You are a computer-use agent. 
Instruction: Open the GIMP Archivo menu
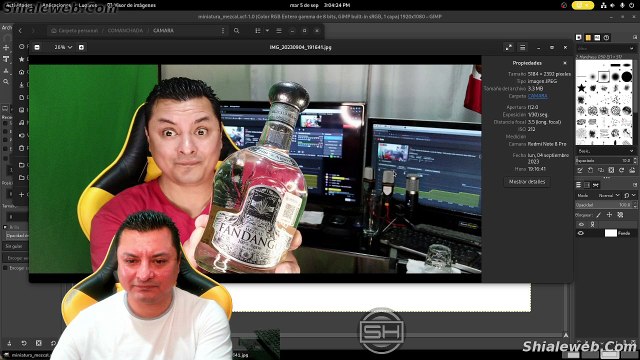6,27
